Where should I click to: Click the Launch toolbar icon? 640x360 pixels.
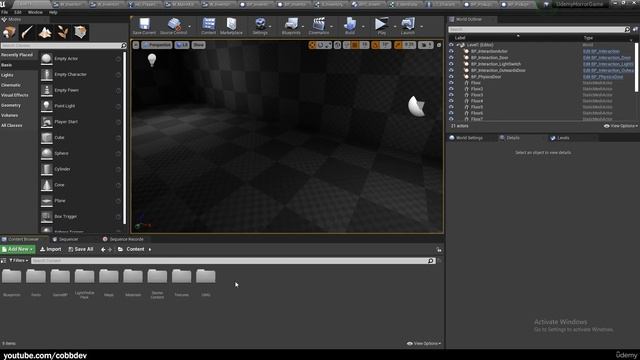click(407, 24)
